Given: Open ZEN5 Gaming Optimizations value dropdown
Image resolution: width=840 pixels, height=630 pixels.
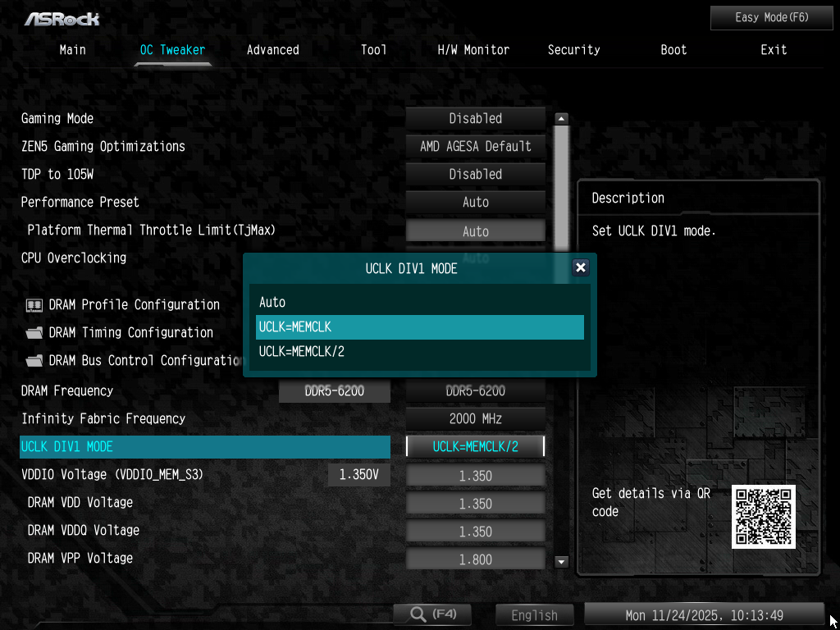Looking at the screenshot, I should click(x=475, y=147).
